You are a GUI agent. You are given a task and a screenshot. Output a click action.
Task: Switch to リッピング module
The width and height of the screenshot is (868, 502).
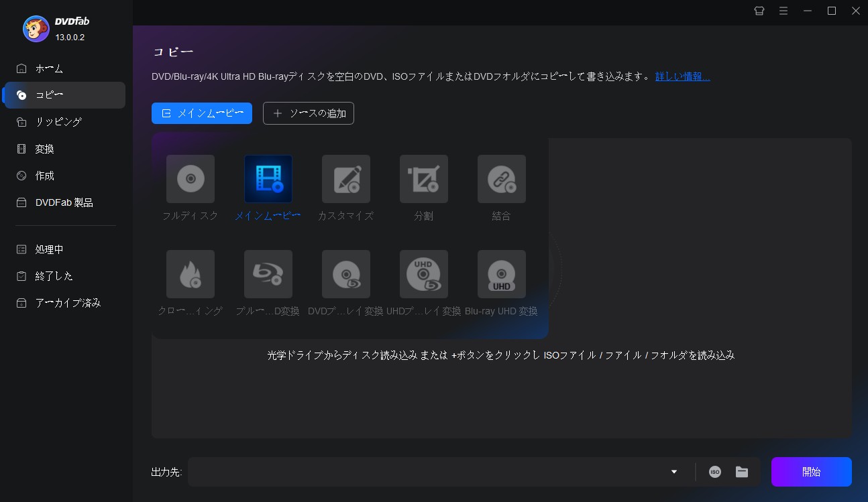click(64, 122)
